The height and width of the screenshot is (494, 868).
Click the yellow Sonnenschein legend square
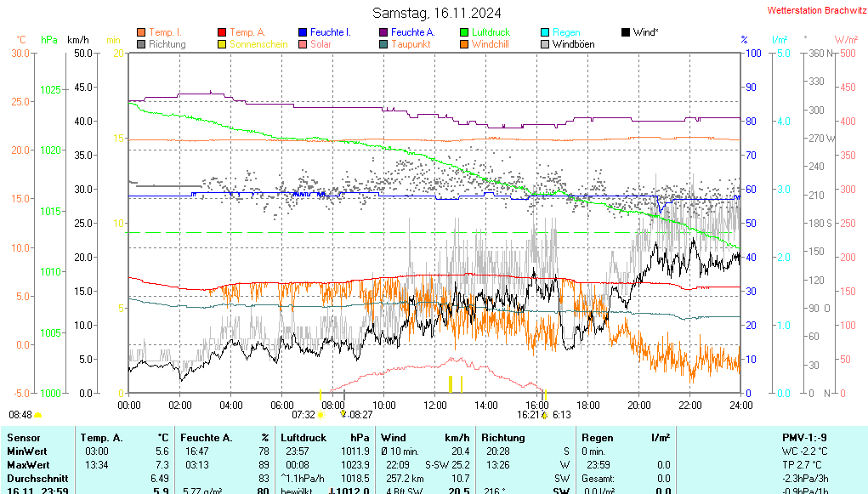[222, 44]
